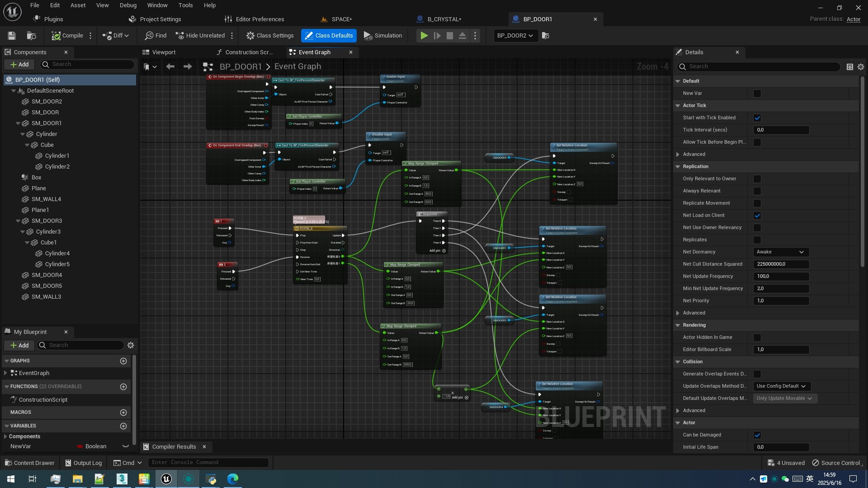
Task: Collapse the Cylinder3 tree node
Action: click(23, 232)
